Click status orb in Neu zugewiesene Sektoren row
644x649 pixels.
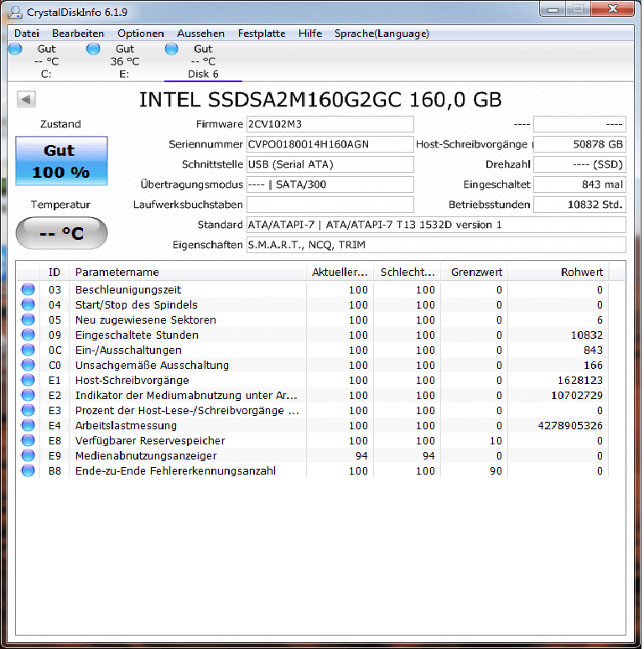pos(29,319)
